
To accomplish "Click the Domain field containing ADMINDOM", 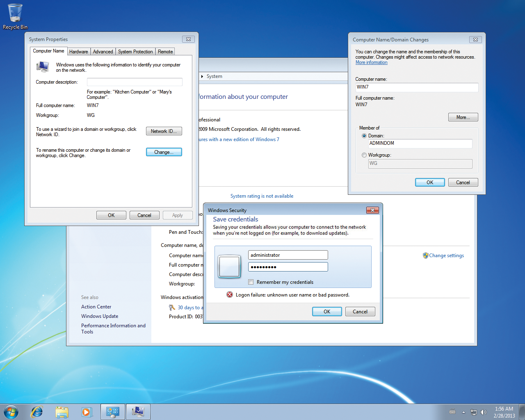I will click(420, 143).
